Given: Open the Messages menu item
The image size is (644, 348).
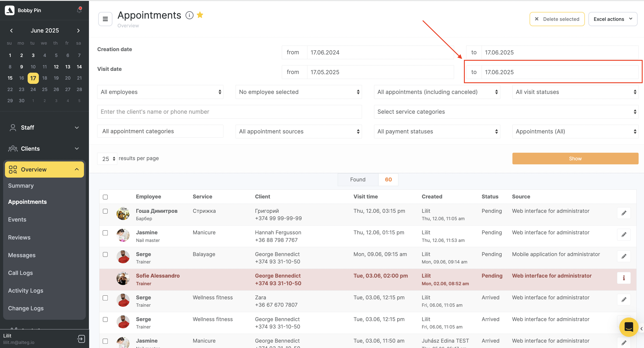Looking at the screenshot, I should [x=22, y=255].
